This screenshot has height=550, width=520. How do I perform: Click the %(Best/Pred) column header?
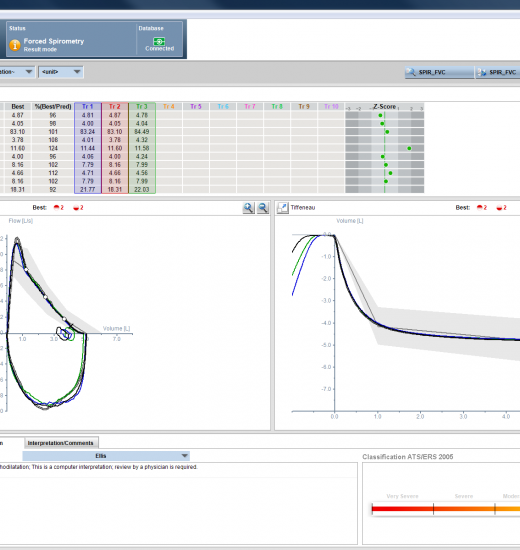[x=53, y=106]
